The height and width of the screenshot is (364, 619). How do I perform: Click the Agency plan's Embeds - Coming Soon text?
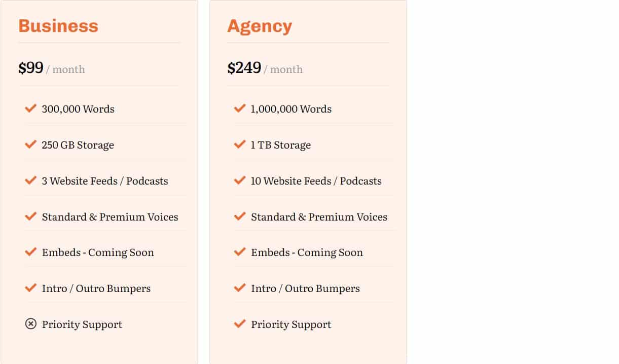307,252
